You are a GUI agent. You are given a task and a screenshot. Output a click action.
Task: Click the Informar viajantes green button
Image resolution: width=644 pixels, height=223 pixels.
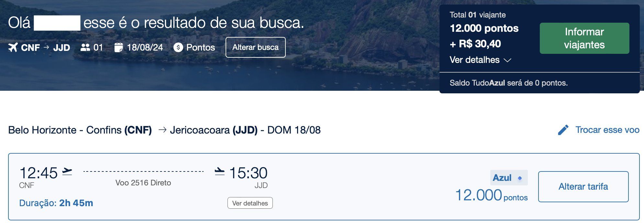coord(584,38)
